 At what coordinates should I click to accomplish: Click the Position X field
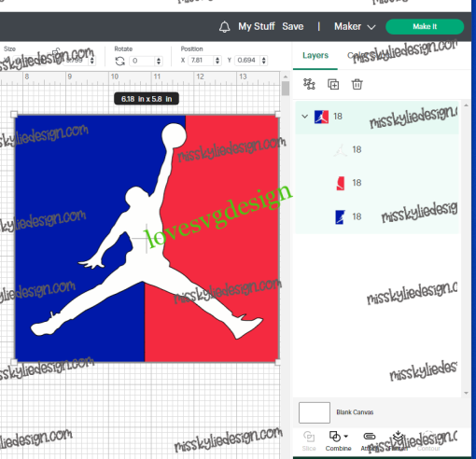201,60
